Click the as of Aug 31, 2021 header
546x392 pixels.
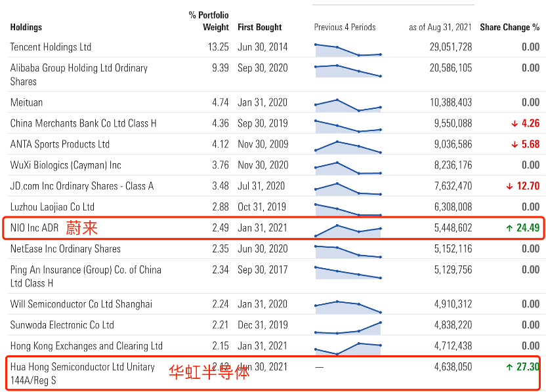[440, 27]
